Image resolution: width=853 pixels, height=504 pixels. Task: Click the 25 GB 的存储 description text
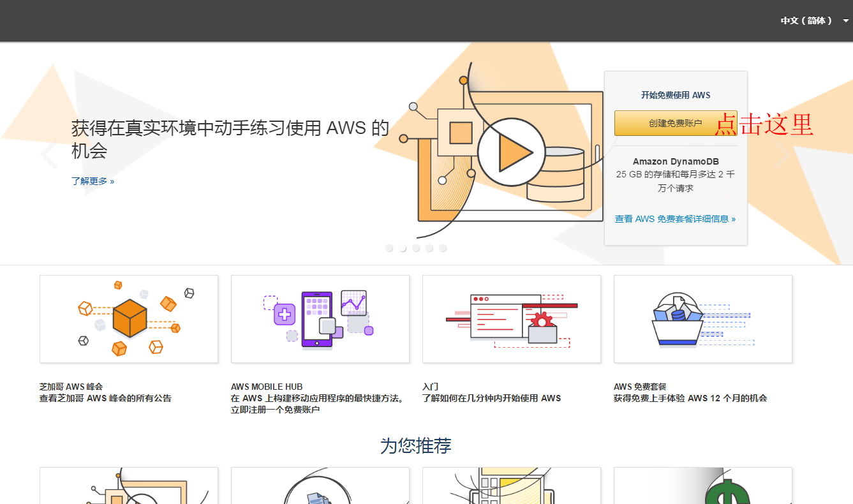676,181
